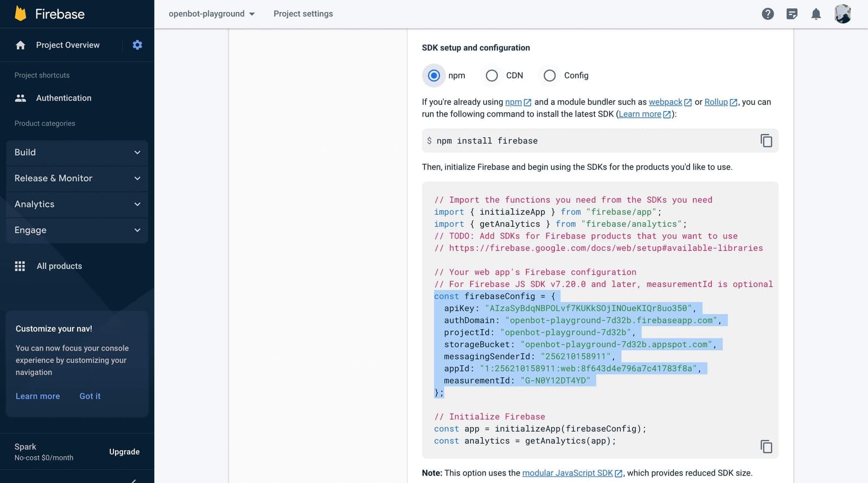
Task: Click Learn more in Customize nav card
Action: tap(37, 396)
